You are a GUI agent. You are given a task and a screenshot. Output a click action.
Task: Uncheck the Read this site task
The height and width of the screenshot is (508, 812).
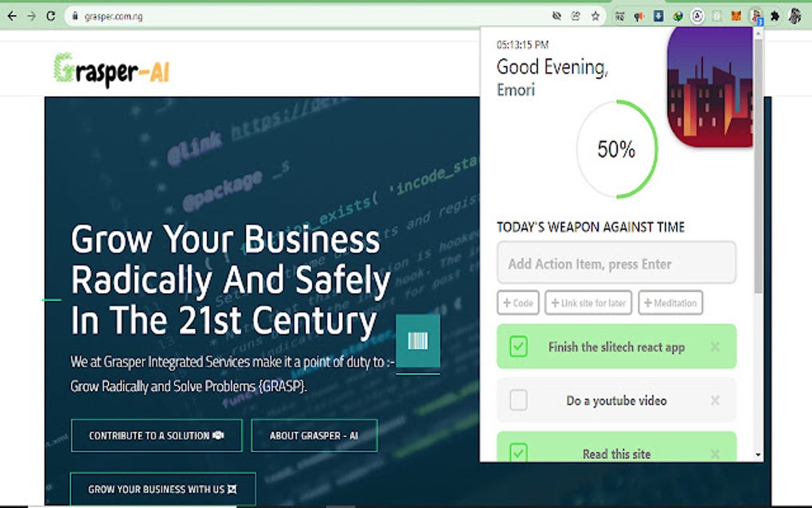518,452
